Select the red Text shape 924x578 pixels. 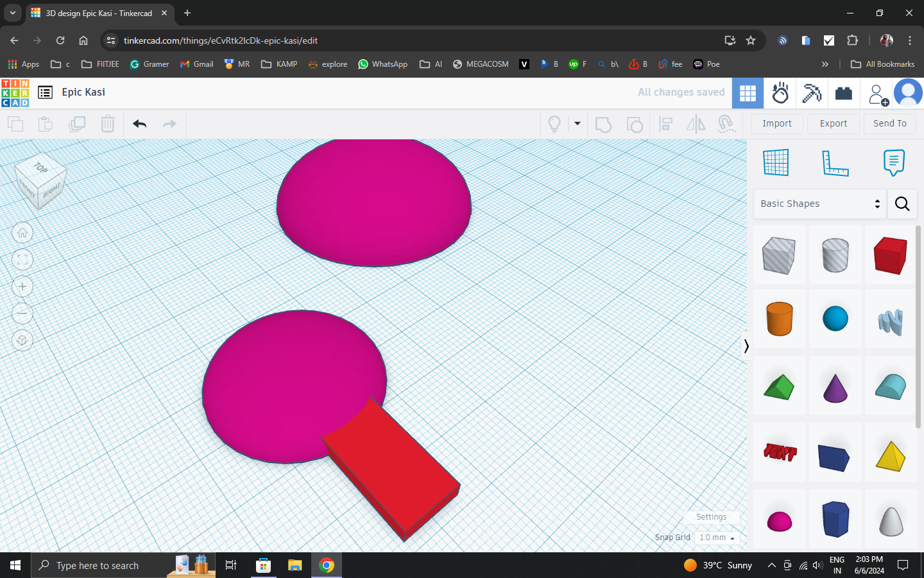[x=779, y=453]
